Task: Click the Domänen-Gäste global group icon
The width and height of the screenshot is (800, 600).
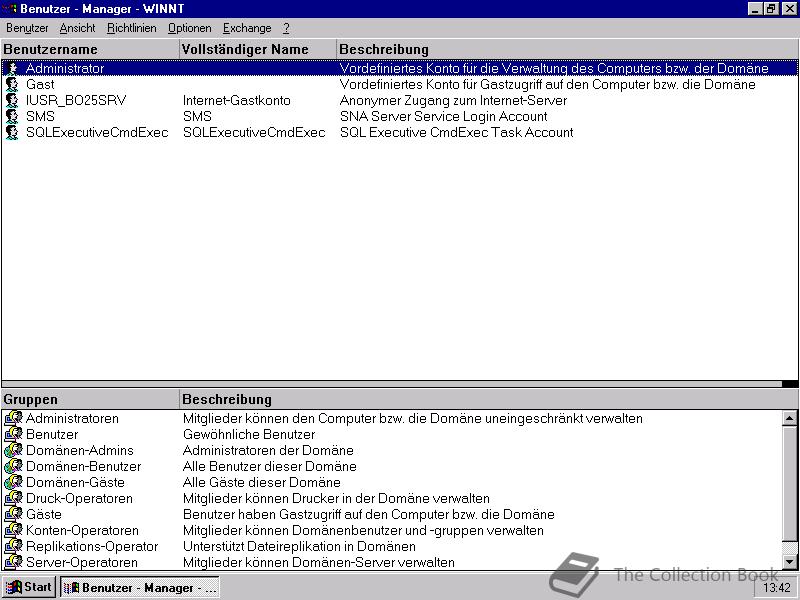Action: (13, 482)
